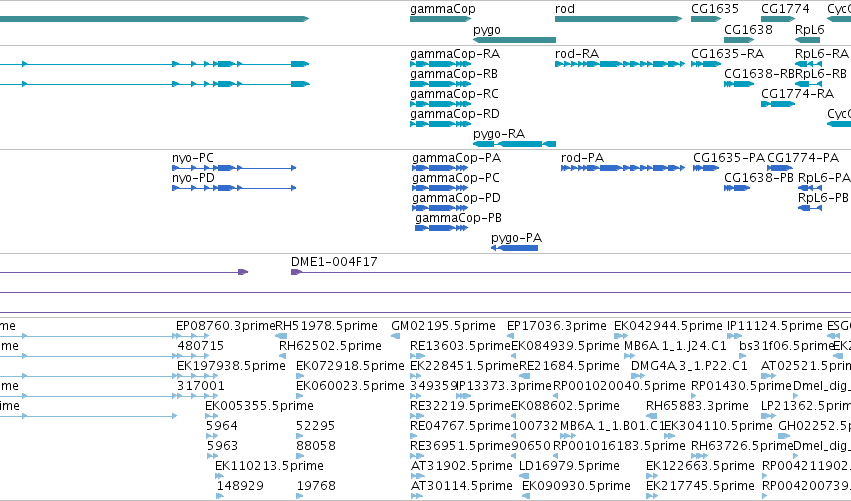Open the gammaCop-RA transcript
The width and height of the screenshot is (851, 501).
[x=455, y=54]
